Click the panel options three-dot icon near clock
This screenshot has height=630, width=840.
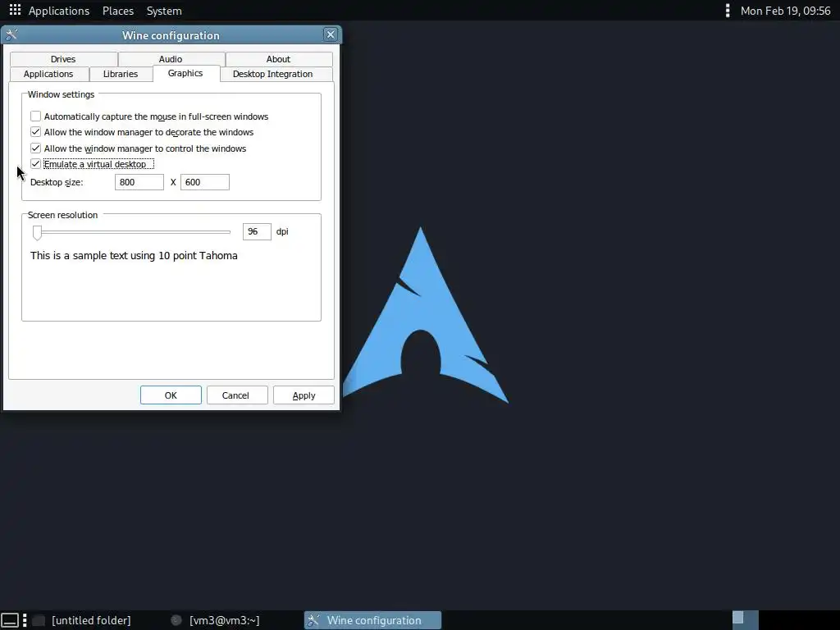click(727, 10)
